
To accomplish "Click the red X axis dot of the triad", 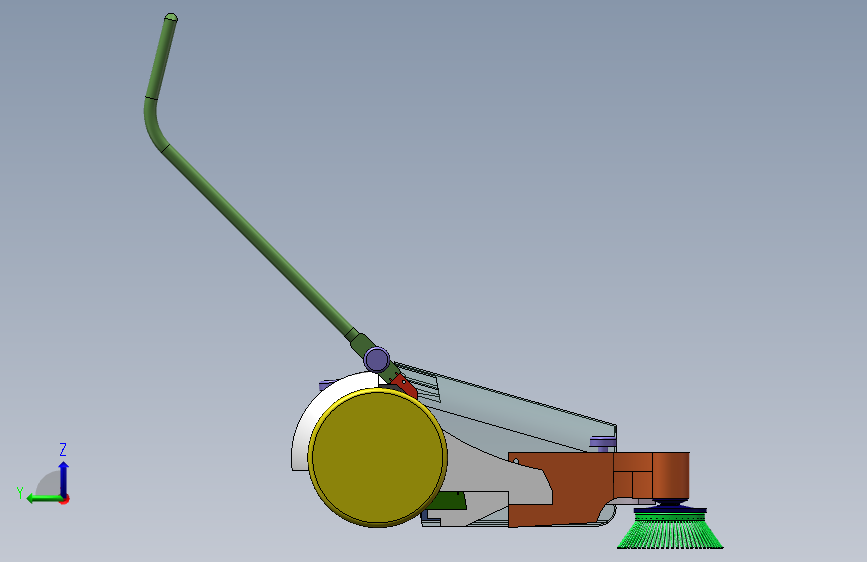I will [65, 499].
